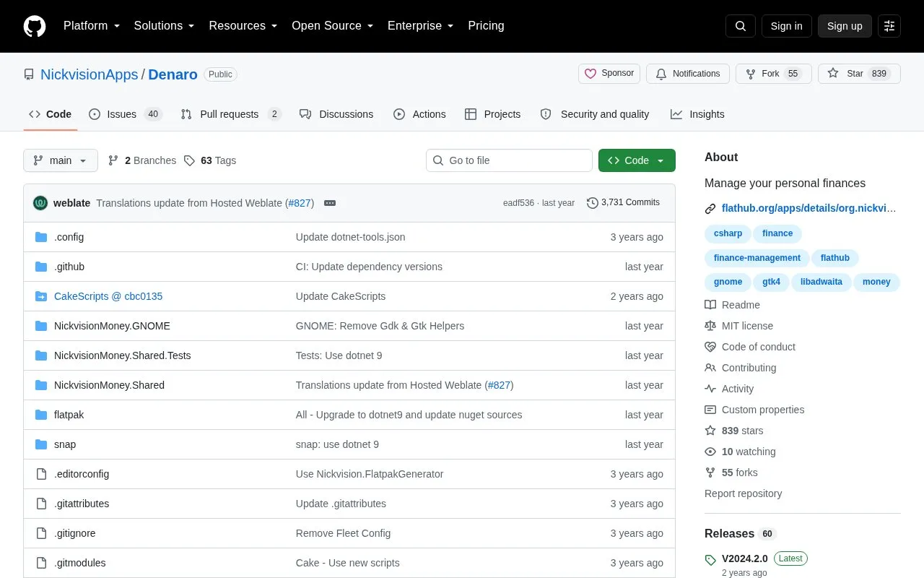This screenshot has height=578, width=924.
Task: View the 63 Tags link
Action: (x=210, y=160)
